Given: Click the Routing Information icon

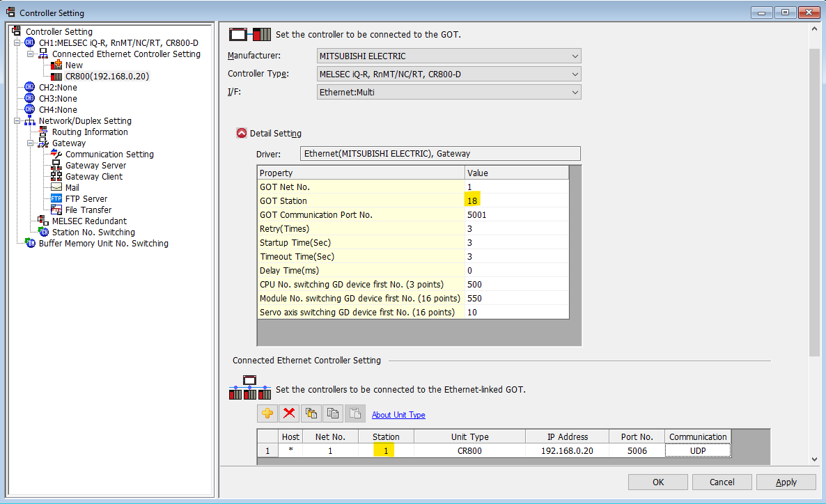Looking at the screenshot, I should pyautogui.click(x=43, y=132).
